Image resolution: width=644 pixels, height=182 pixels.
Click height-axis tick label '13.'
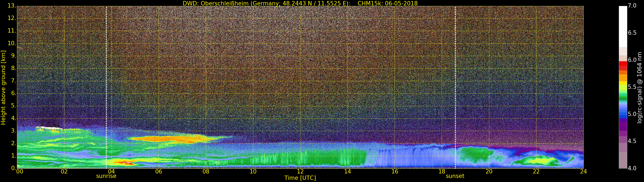click(12, 6)
